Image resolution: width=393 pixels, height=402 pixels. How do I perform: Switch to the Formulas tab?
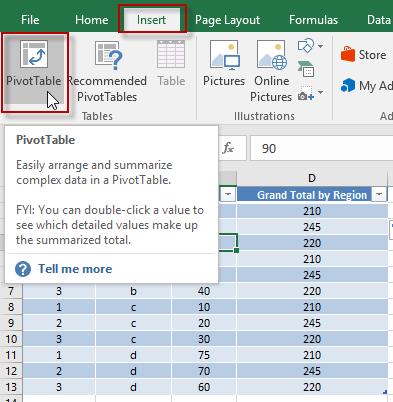point(313,20)
